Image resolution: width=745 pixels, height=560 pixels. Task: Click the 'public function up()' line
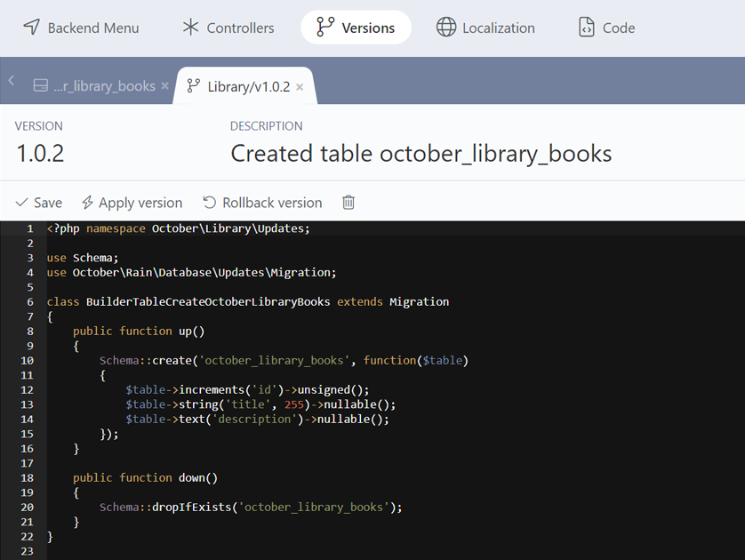(139, 331)
